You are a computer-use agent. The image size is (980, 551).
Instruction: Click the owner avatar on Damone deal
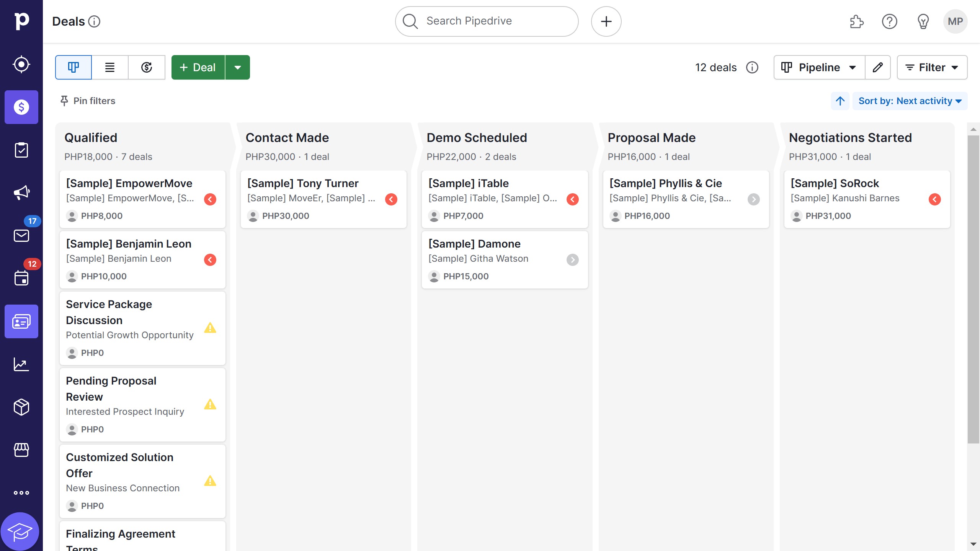tap(434, 276)
